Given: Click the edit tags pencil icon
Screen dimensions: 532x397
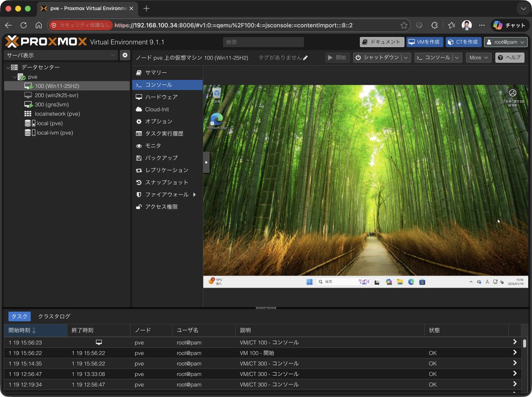Looking at the screenshot, I should (305, 58).
